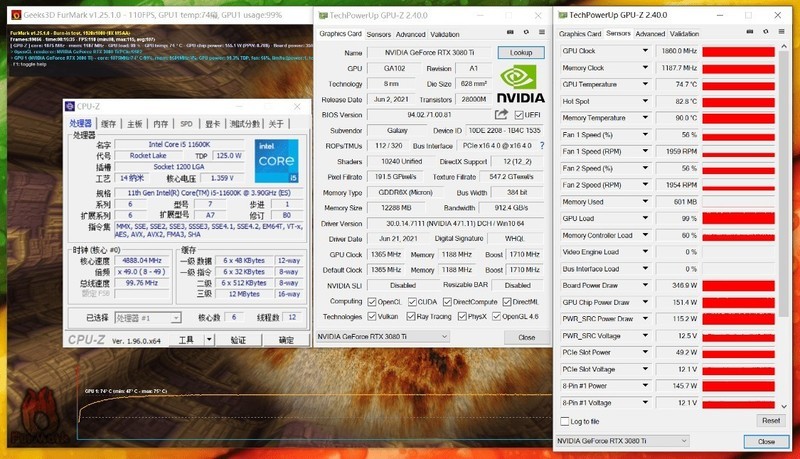This screenshot has height=459, width=800.
Task: Click the scroll-down arrow in Sensors list
Action: [x=784, y=406]
